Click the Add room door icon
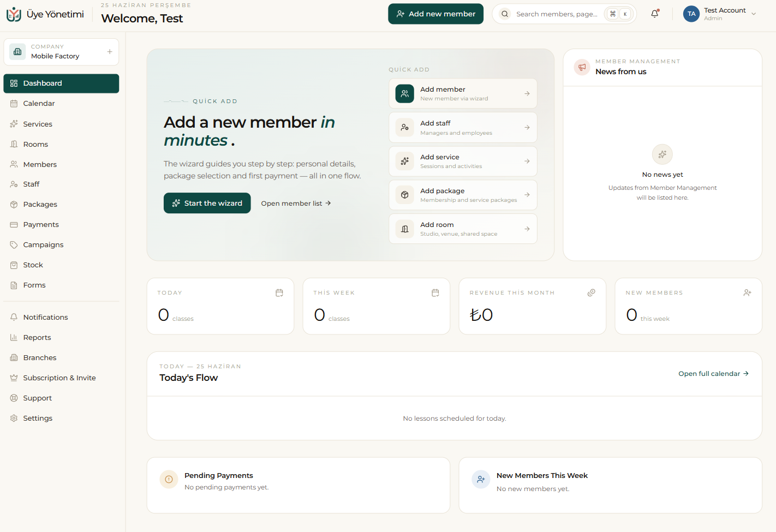 point(405,229)
